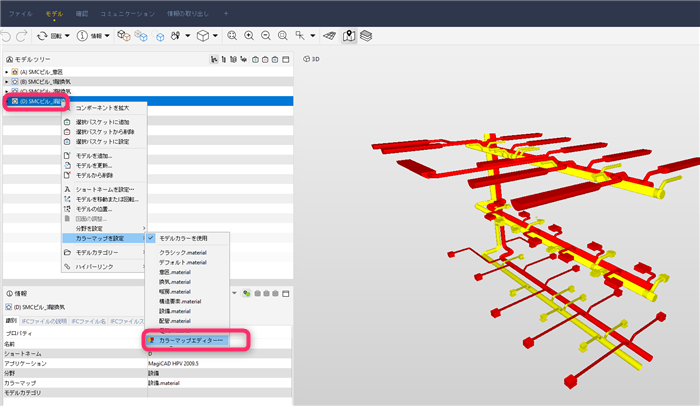Click the layers stack toolbar icon
This screenshot has width=700, height=406.
(366, 36)
